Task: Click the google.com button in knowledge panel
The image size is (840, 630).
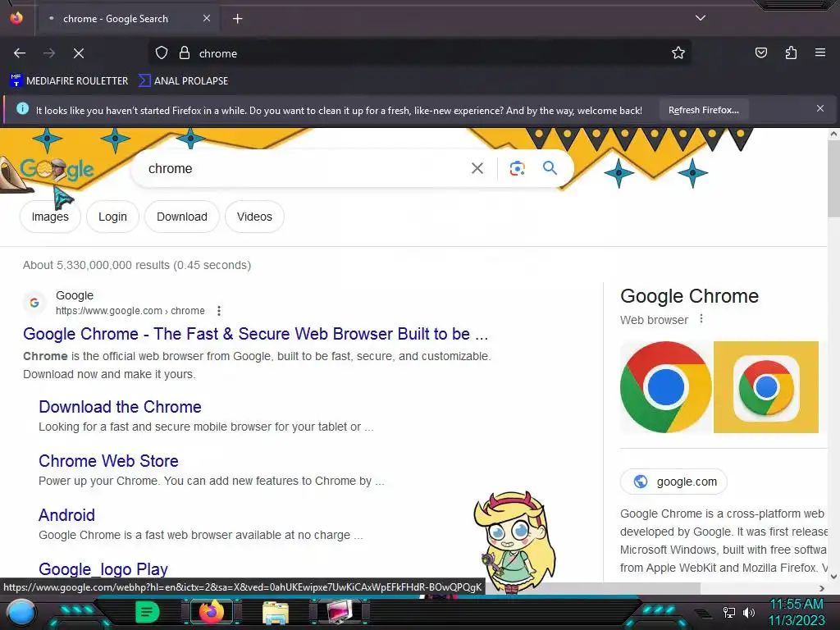Action: [x=674, y=482]
